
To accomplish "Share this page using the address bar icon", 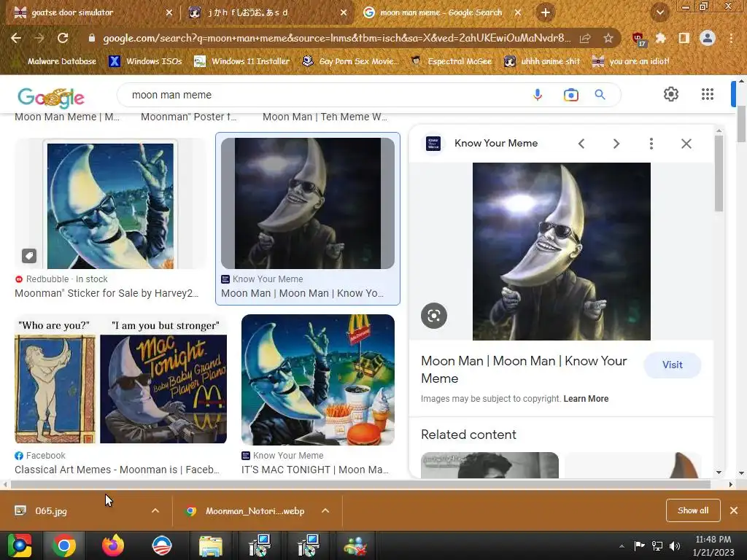I will tap(584, 38).
